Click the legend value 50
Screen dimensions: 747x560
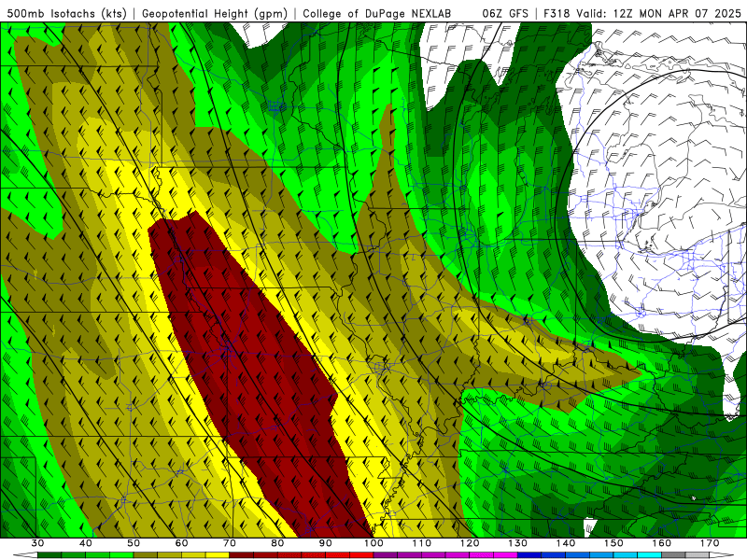[134, 543]
